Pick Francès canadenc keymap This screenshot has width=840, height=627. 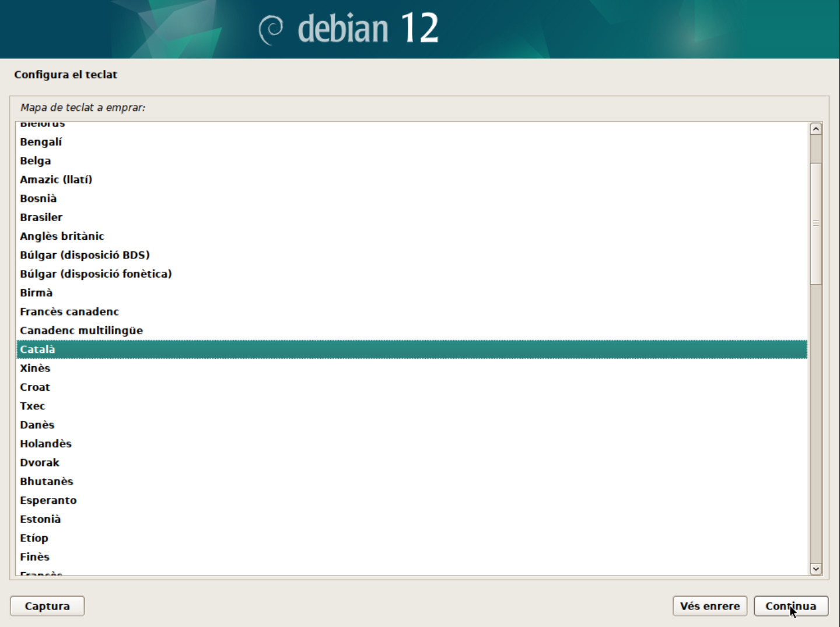(x=412, y=311)
